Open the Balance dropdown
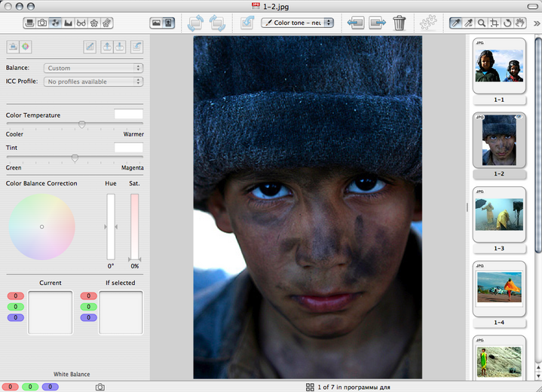The height and width of the screenshot is (392, 542). [93, 68]
